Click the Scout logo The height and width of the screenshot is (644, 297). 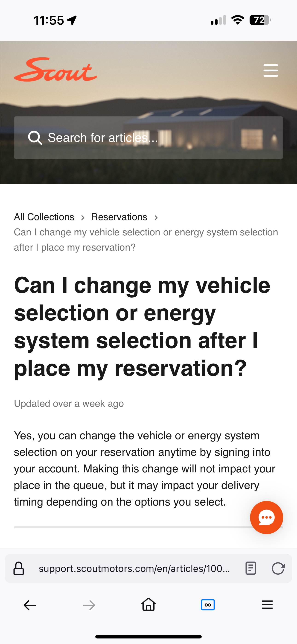pyautogui.click(x=55, y=70)
